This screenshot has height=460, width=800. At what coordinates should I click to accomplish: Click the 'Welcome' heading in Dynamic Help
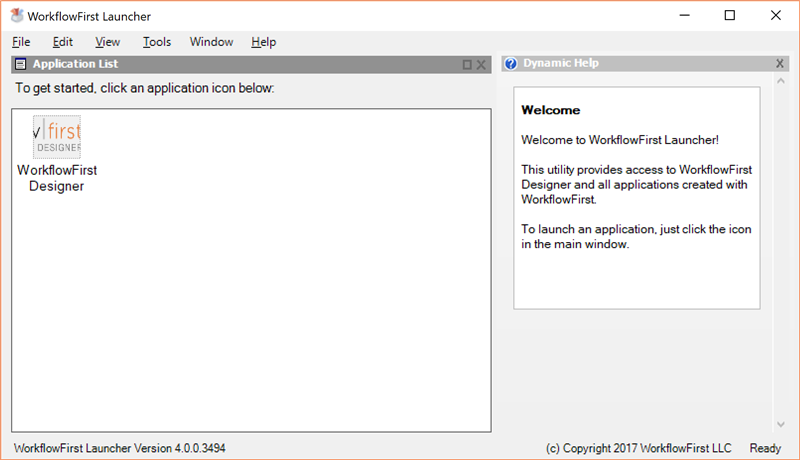pyautogui.click(x=551, y=110)
